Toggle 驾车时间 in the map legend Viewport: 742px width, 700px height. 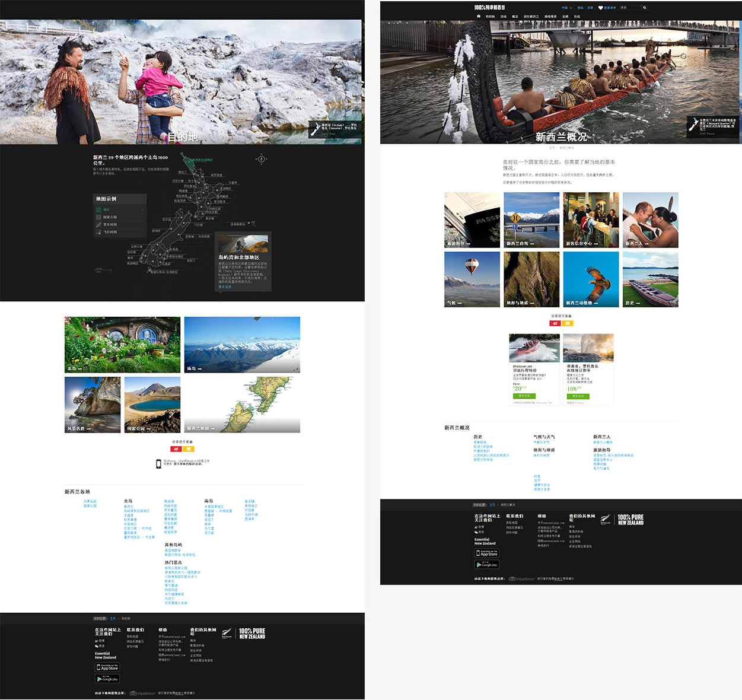110,225
